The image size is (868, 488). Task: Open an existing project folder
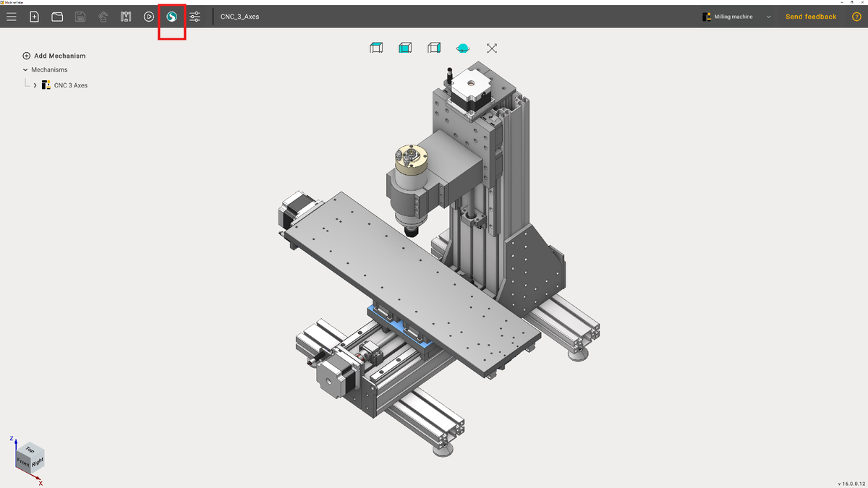(x=57, y=16)
